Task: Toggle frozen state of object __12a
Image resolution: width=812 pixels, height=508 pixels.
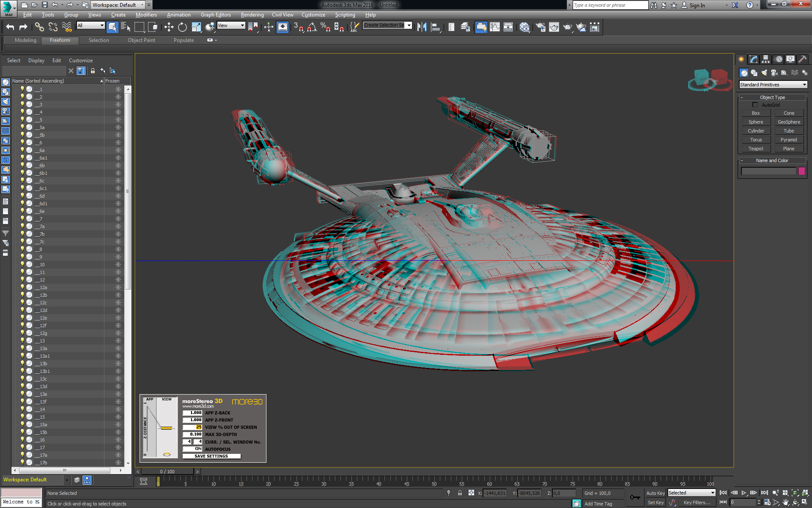Action: tap(118, 287)
